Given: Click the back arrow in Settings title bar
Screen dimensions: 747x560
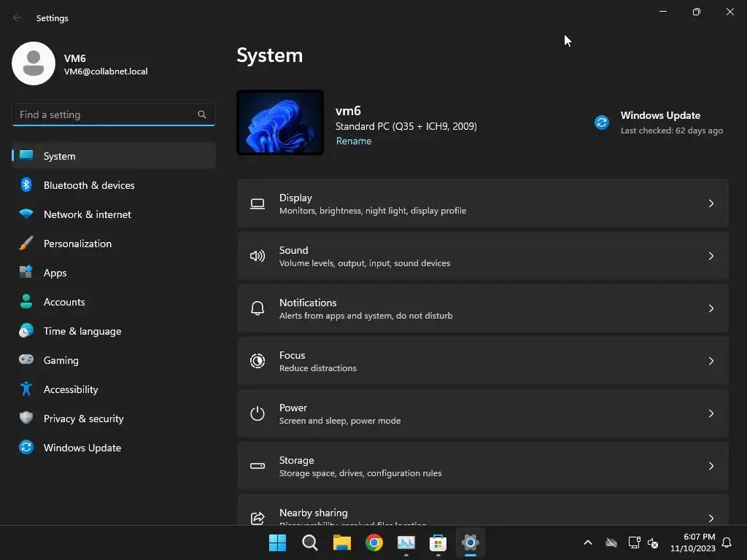Looking at the screenshot, I should 18,17.
